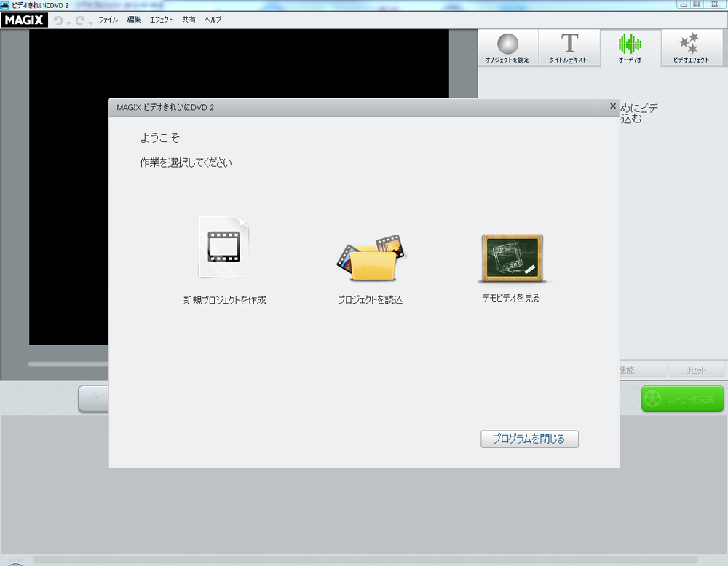Click the skip-to-start playback button
The width and height of the screenshot is (728, 566).
(x=94, y=398)
